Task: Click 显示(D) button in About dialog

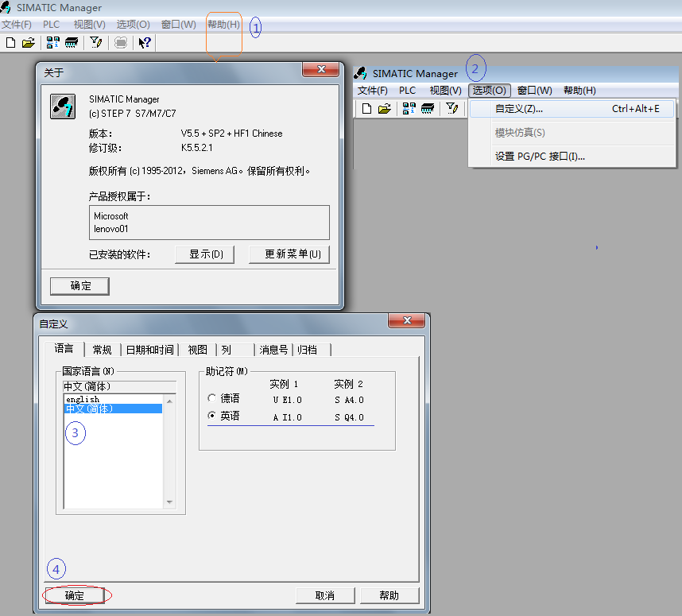Action: click(204, 254)
